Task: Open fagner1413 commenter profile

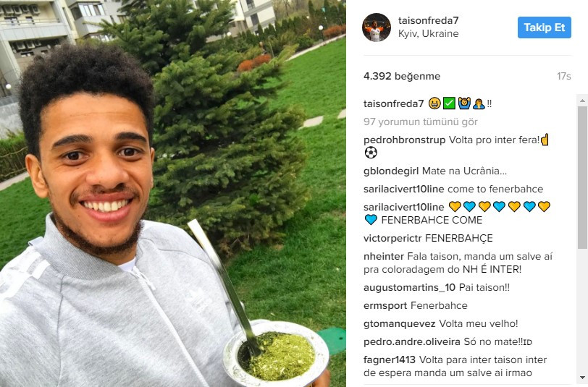Action: (x=390, y=360)
